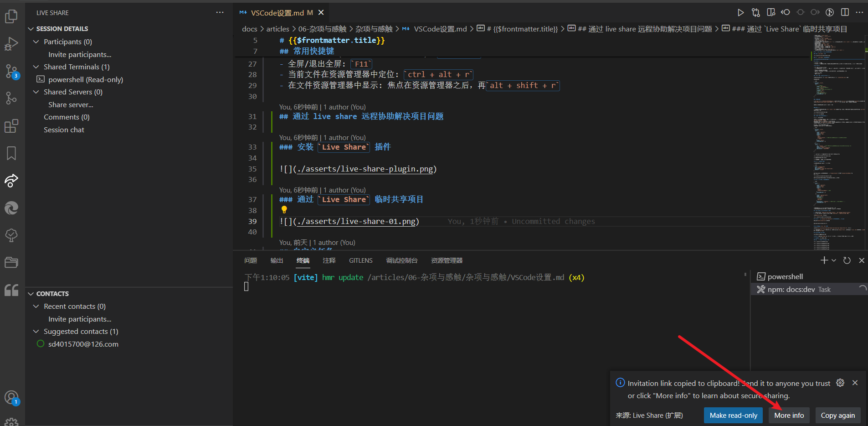
Task: Open the Extensions view
Action: tap(11, 126)
